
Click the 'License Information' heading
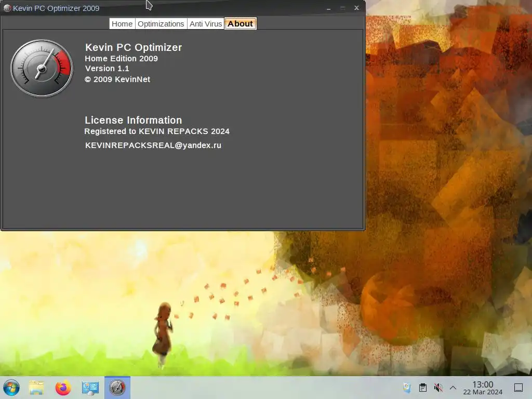[x=134, y=120]
